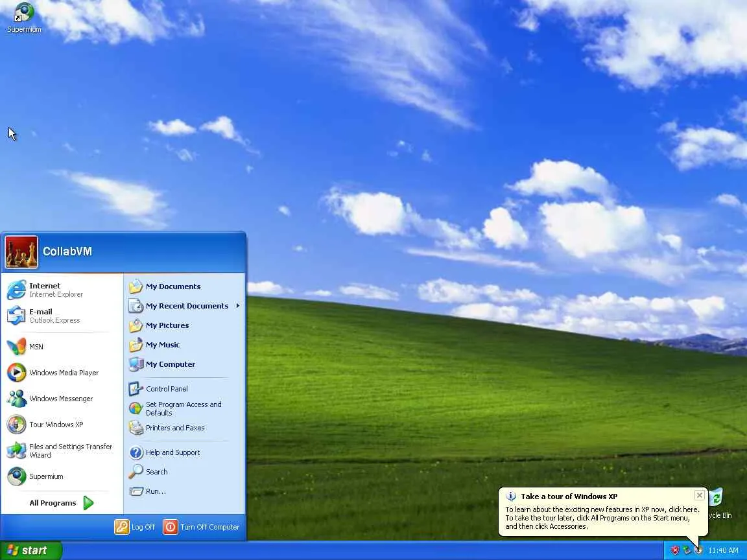Click the red security shield tray icon
Image resolution: width=747 pixels, height=560 pixels.
(x=674, y=550)
